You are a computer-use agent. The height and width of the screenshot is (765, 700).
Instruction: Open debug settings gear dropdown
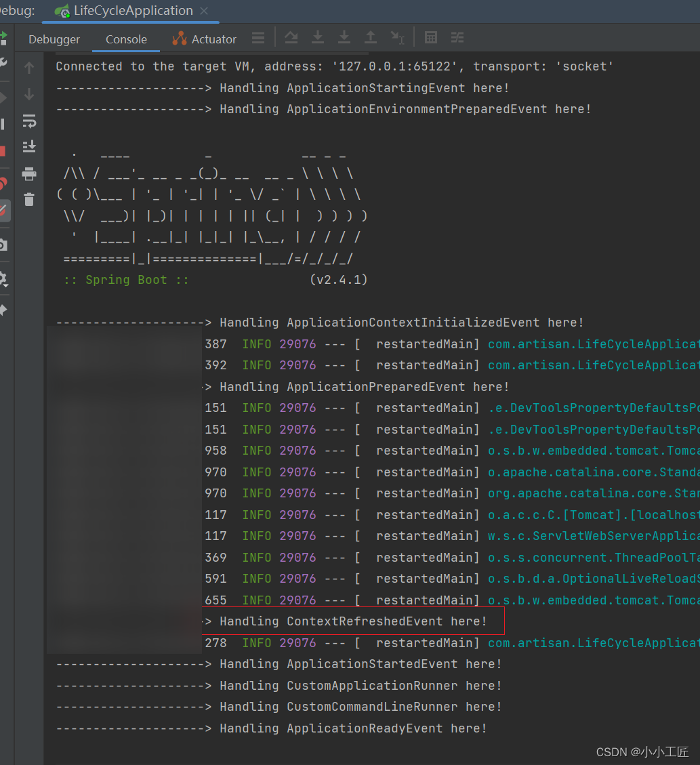(3, 279)
